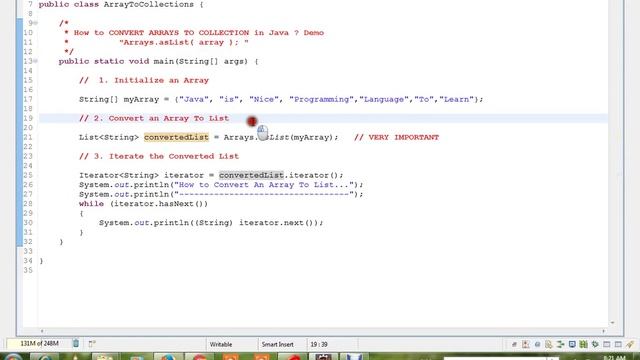Click comment '// 1. Initialize an Array'
This screenshot has width=640, height=360.
click(x=144, y=80)
